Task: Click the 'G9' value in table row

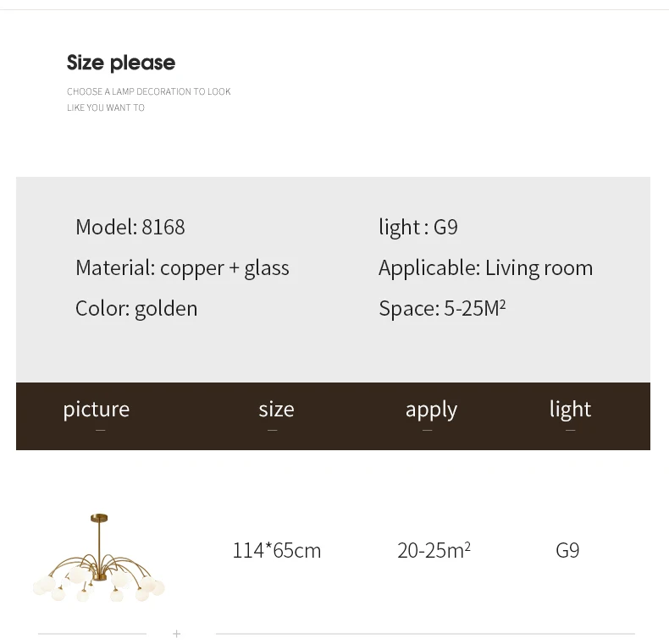Action: [x=567, y=550]
